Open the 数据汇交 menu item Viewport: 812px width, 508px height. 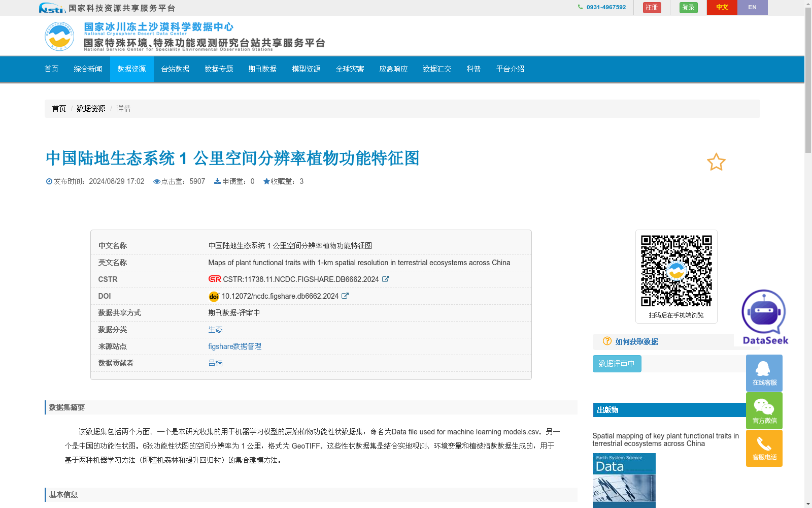(437, 69)
